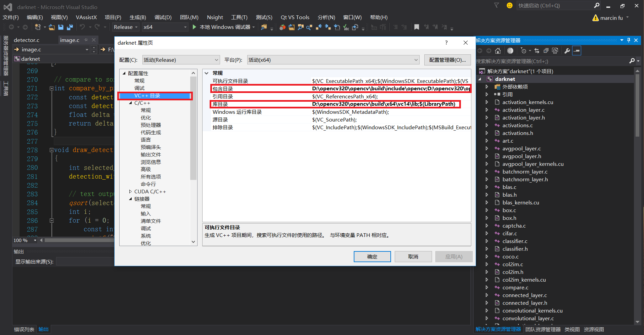The width and height of the screenshot is (644, 335).
Task: Click the Home icon in Solution Explorer
Action: click(x=498, y=50)
